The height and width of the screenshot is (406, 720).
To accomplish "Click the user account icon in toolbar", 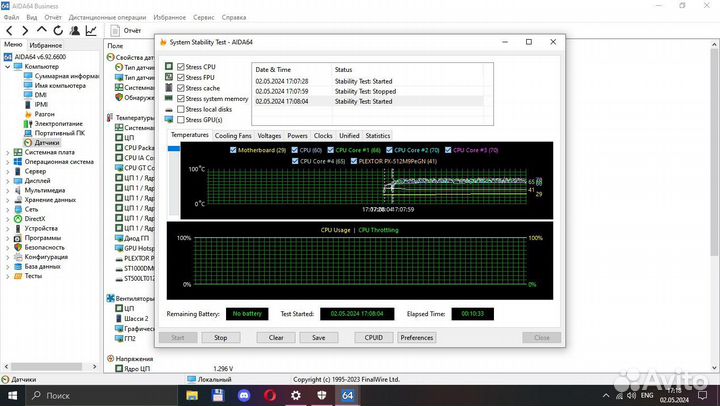I will (x=74, y=31).
